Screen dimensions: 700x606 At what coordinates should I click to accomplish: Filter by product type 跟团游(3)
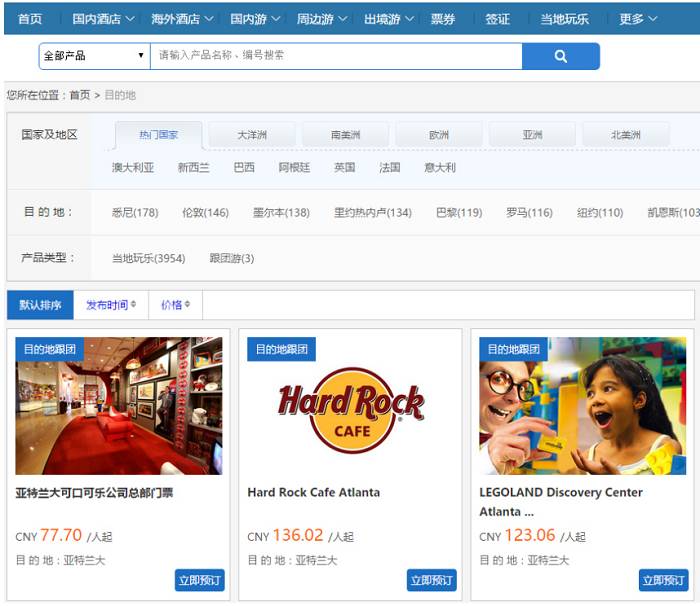pyautogui.click(x=232, y=258)
